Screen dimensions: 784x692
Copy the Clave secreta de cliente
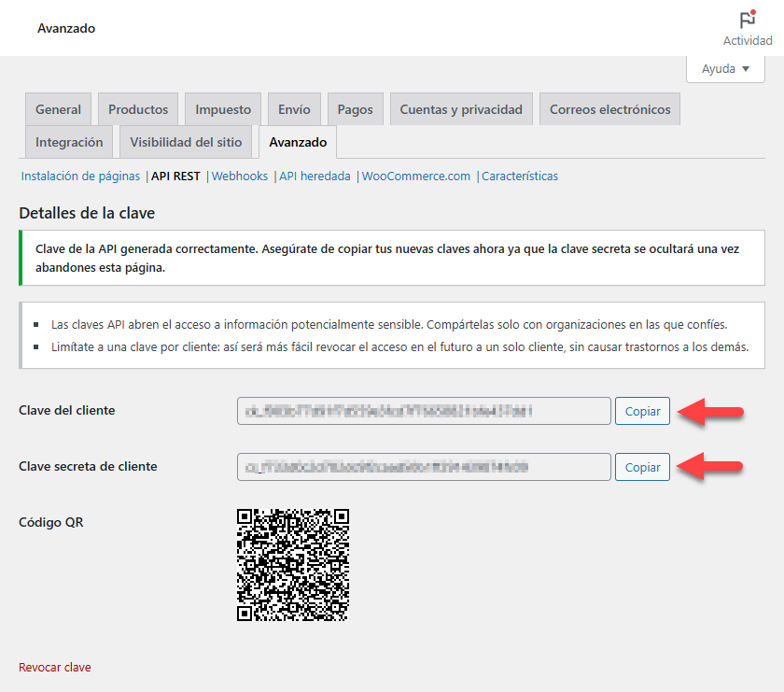pyautogui.click(x=642, y=467)
